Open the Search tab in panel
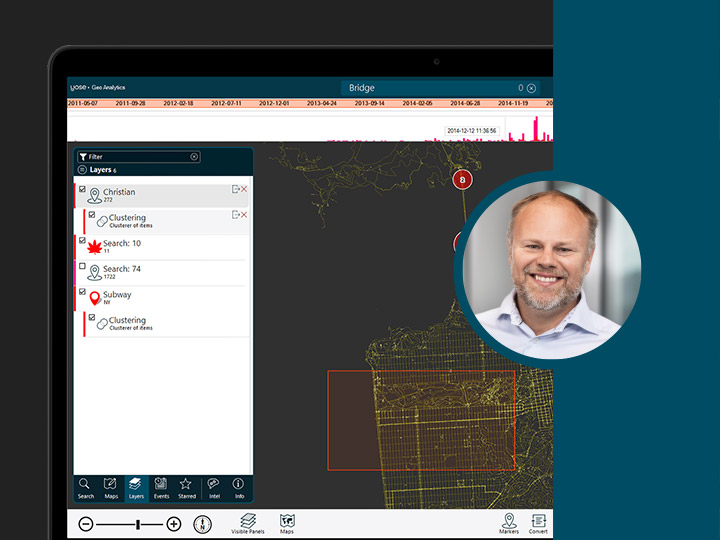720x540 pixels. pyautogui.click(x=86, y=487)
